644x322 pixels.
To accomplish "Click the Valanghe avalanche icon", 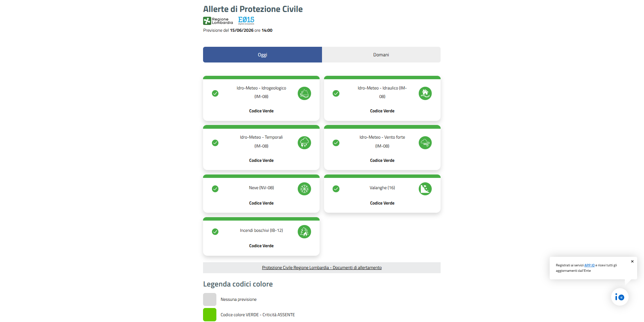I will [x=425, y=189].
